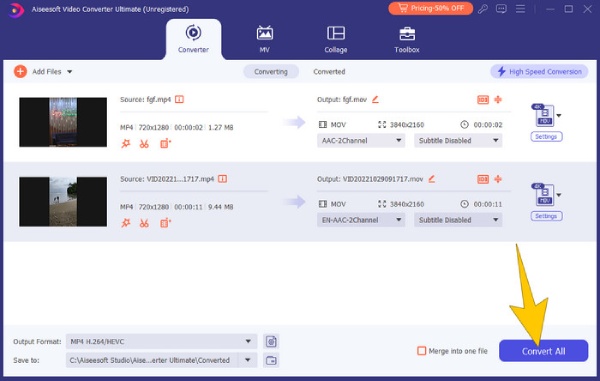This screenshot has height=381, width=600.
Task: Open metadata editor for VID20221029091717.mov
Action: coord(483,179)
